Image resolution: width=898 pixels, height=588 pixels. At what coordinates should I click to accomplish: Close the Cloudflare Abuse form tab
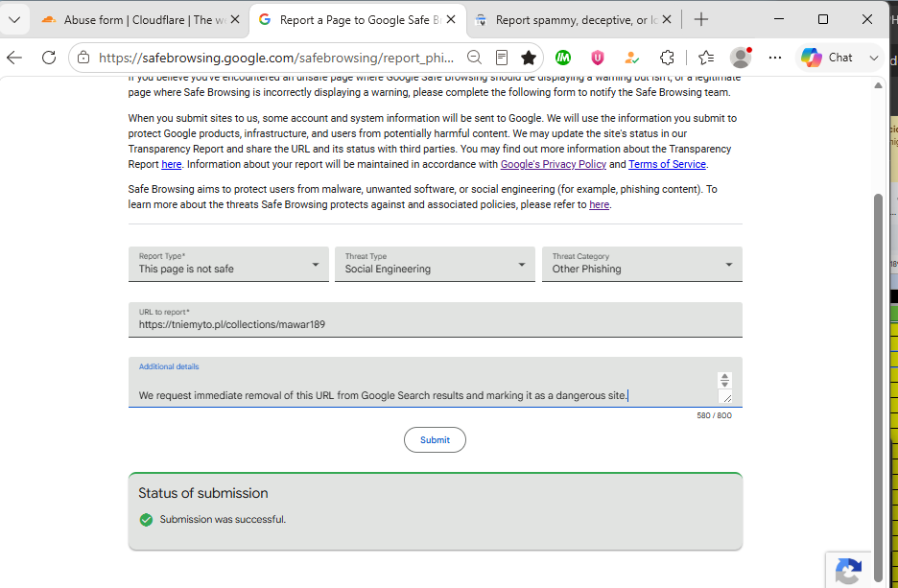[235, 20]
